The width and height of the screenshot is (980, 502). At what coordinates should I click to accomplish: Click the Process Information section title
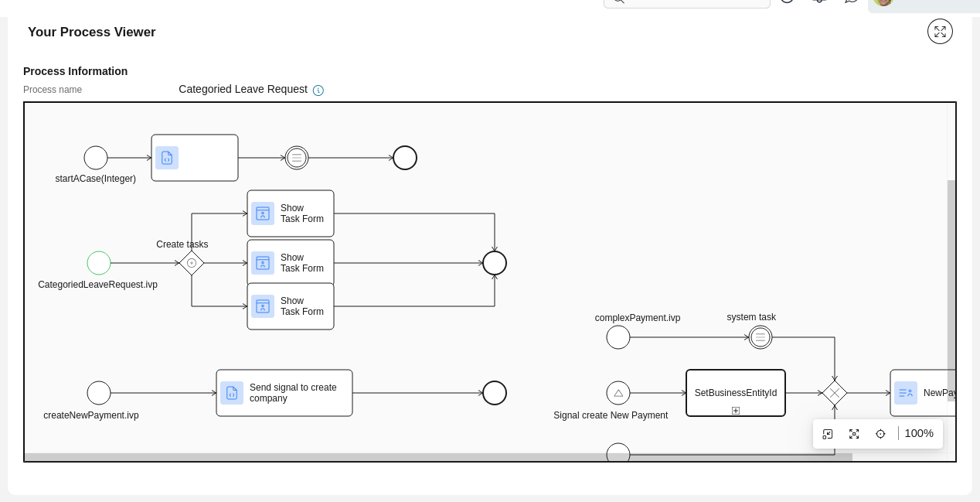76,71
